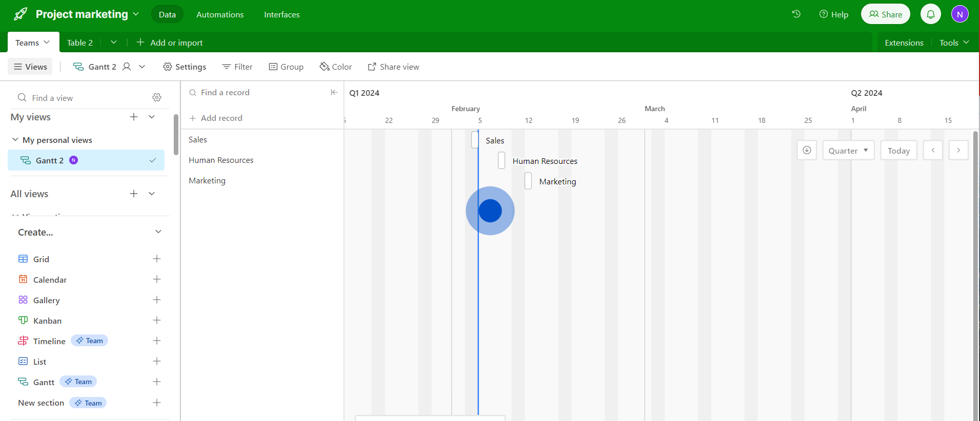The image size is (980, 421).
Task: Add a new Calendar view
Action: pyautogui.click(x=157, y=280)
